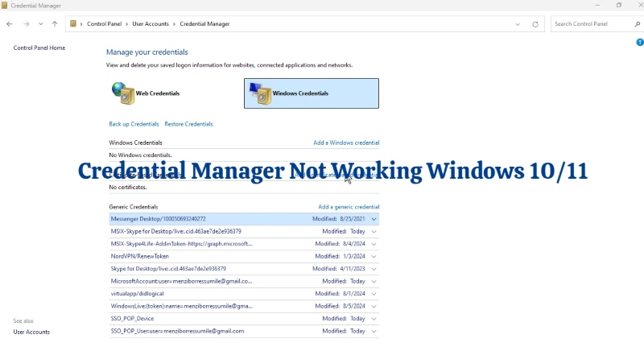The image size is (644, 343).
Task: Click Modified 8/1/2024 date text
Action: 340,294
